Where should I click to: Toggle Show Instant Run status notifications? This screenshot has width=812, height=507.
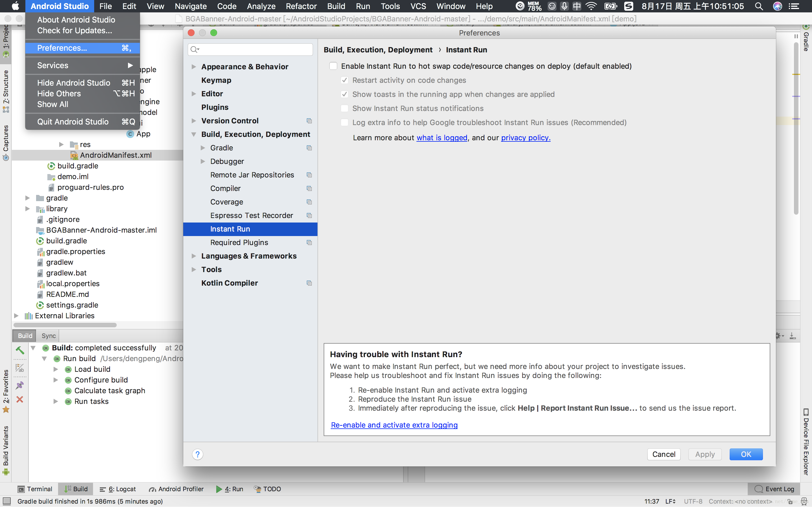[344, 108]
